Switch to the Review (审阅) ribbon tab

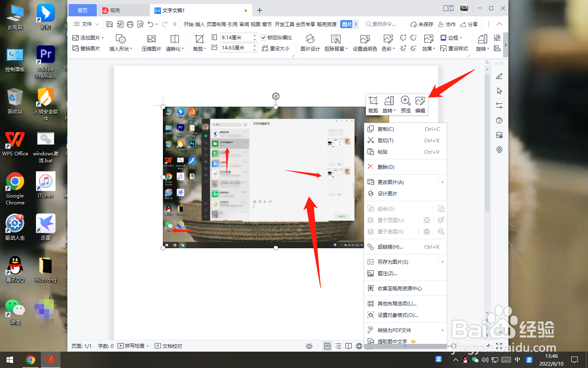pos(244,24)
